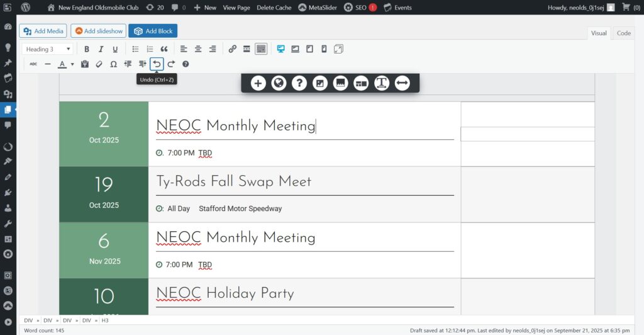Expand the text color dropdown arrow
The height and width of the screenshot is (335, 644).
click(x=72, y=64)
